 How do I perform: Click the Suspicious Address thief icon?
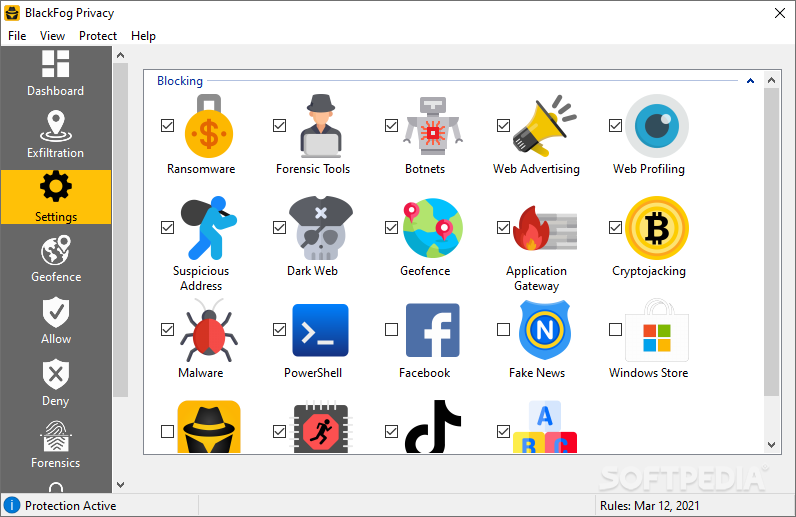209,228
